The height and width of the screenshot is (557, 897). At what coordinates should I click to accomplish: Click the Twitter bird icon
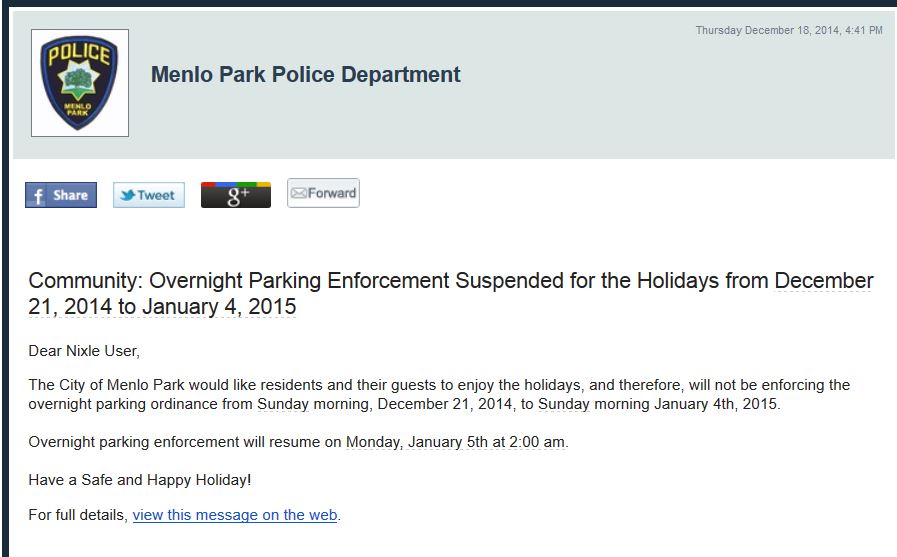127,196
